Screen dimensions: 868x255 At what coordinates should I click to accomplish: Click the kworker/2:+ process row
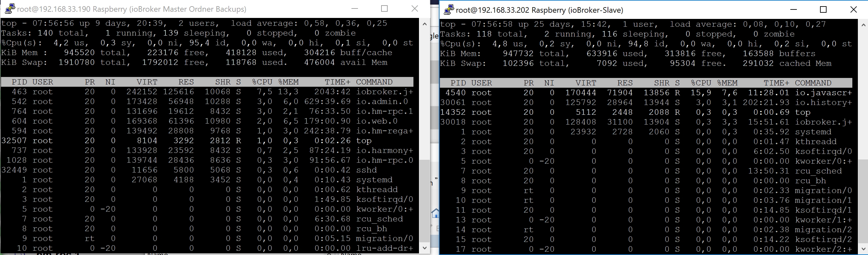[646, 249]
